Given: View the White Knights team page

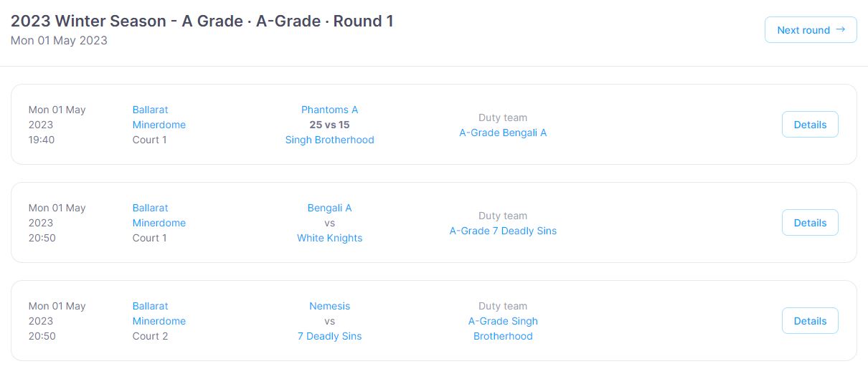Looking at the screenshot, I should click(x=329, y=238).
